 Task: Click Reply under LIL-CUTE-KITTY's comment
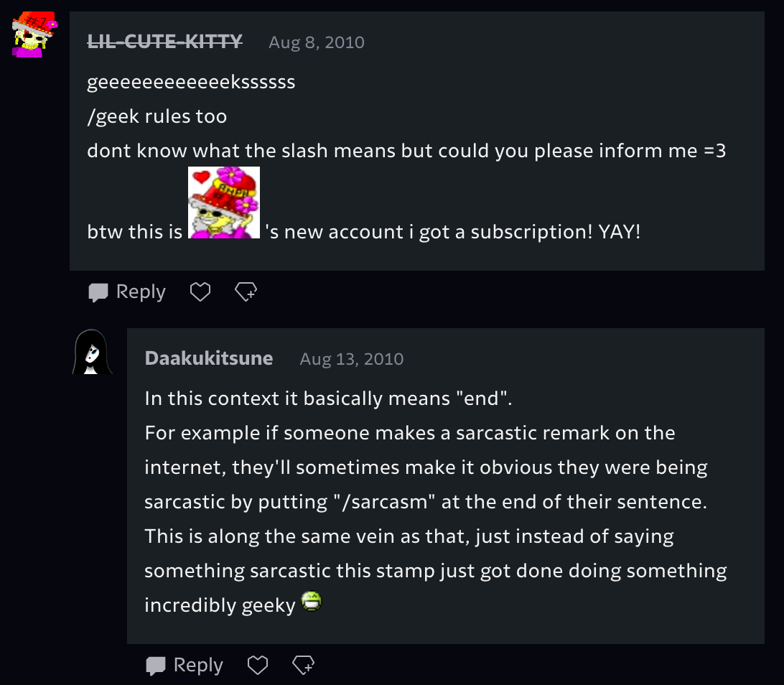pyautogui.click(x=141, y=291)
